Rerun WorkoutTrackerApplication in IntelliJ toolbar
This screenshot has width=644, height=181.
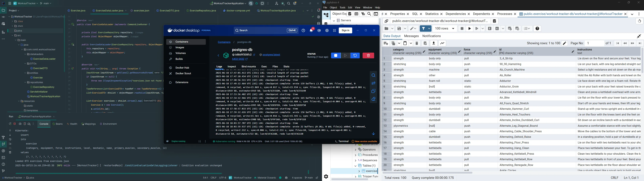pos(251,4)
